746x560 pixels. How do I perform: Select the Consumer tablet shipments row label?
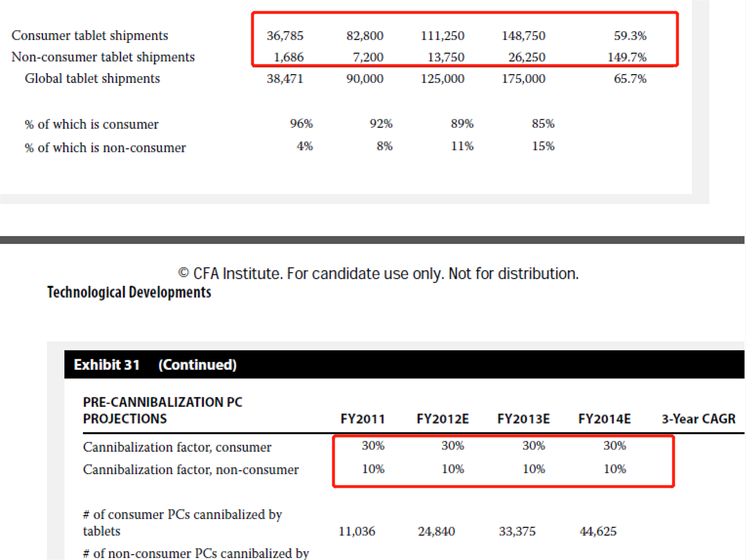click(90, 36)
